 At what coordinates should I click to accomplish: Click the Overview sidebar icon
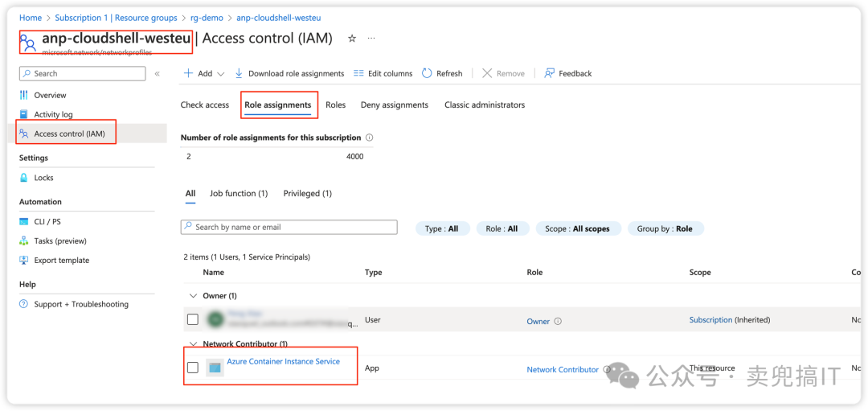pos(24,95)
